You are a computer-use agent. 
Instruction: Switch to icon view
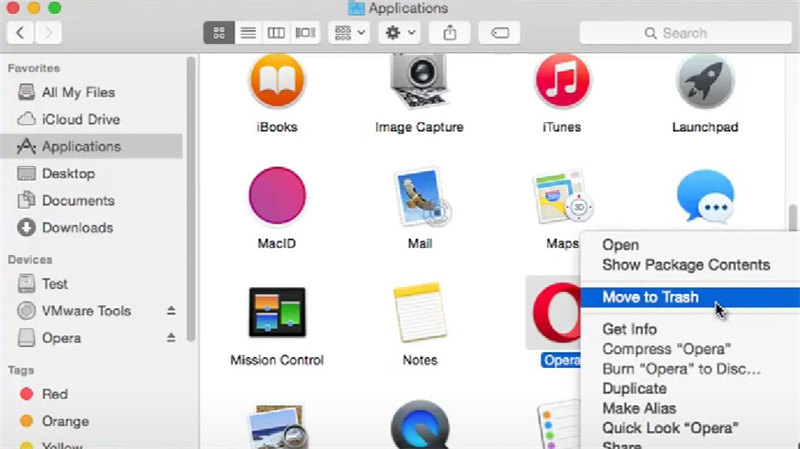[x=219, y=33]
